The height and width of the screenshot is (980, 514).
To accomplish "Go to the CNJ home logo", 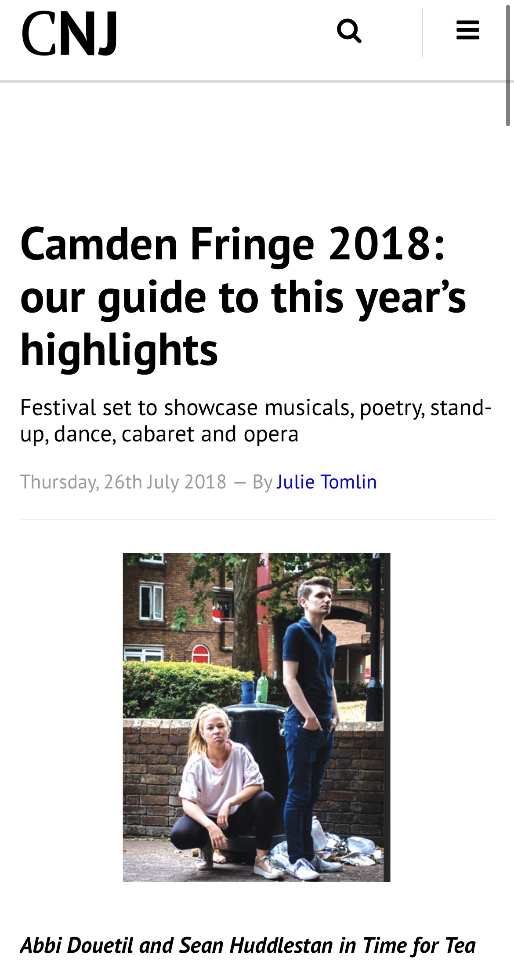I will 69,33.
